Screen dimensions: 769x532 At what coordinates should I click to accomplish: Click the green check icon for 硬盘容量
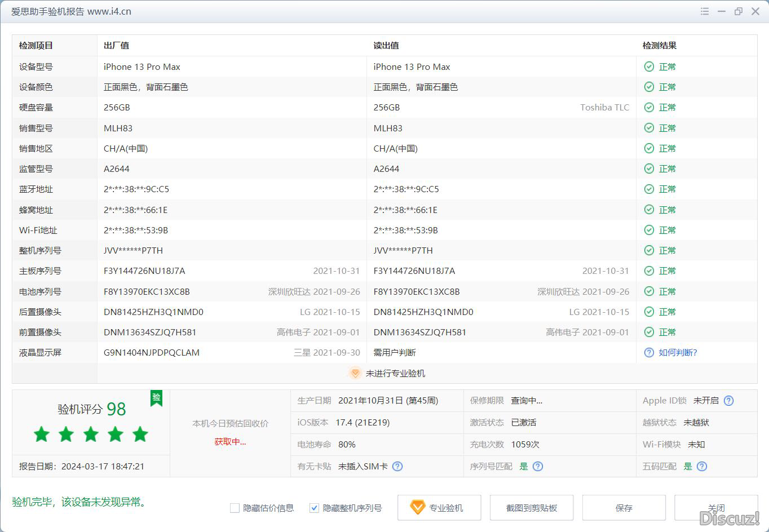tap(649, 107)
